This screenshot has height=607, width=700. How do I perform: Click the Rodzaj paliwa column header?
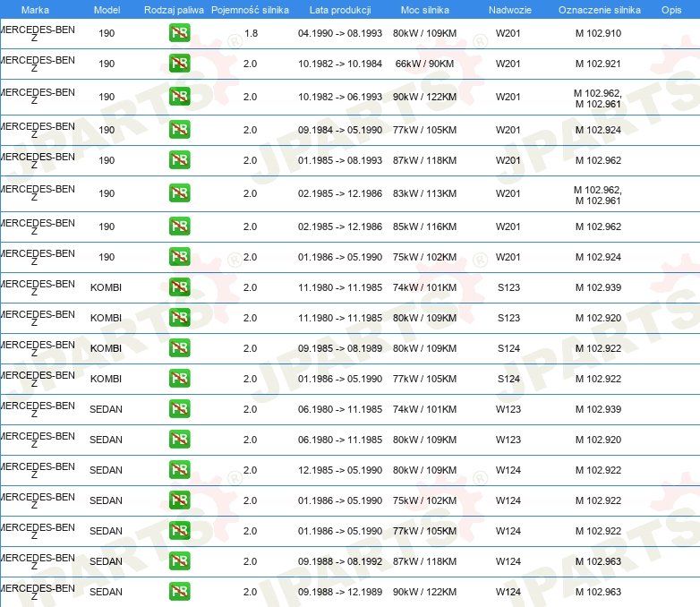point(174,10)
